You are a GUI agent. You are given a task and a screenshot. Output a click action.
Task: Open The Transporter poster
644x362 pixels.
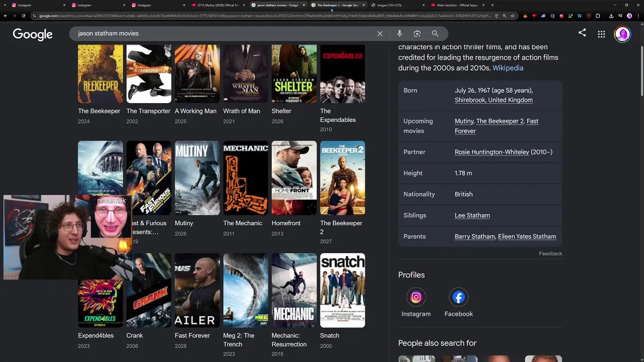148,74
